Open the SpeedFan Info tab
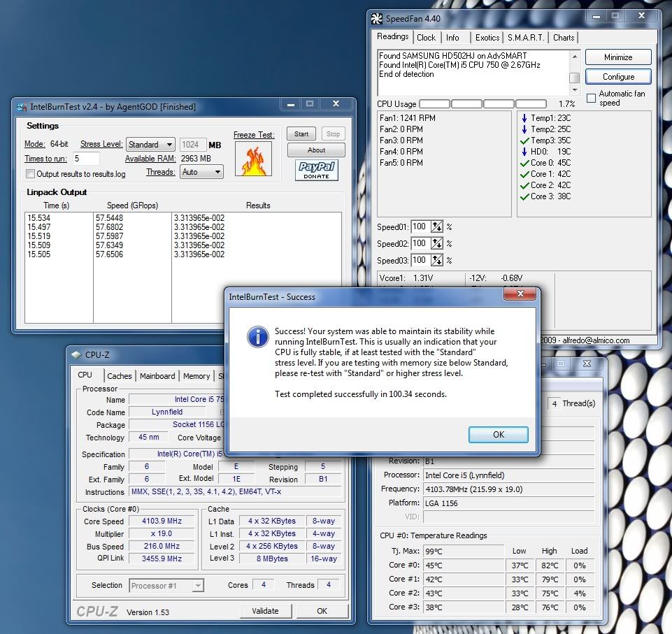This screenshot has height=634, width=672. [x=452, y=38]
